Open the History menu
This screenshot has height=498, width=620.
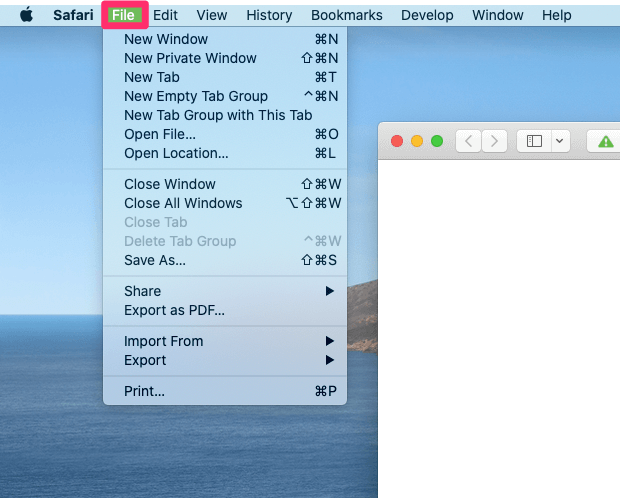point(269,15)
